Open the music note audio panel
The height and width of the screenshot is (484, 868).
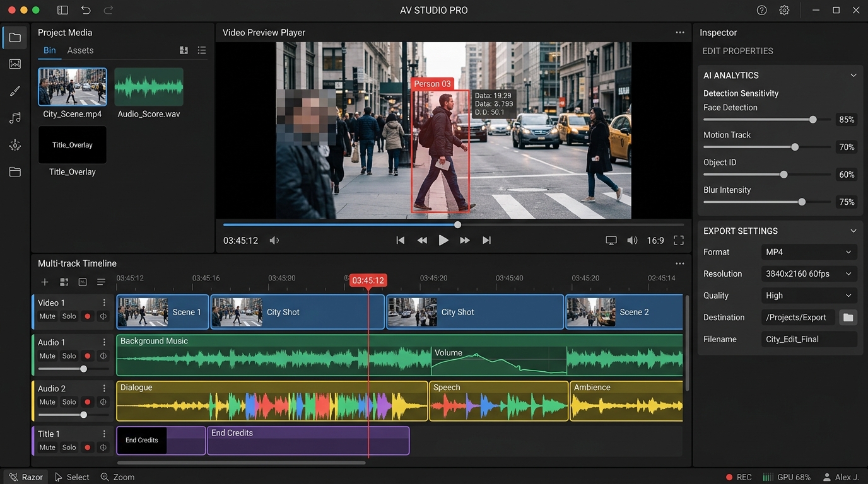click(x=15, y=118)
